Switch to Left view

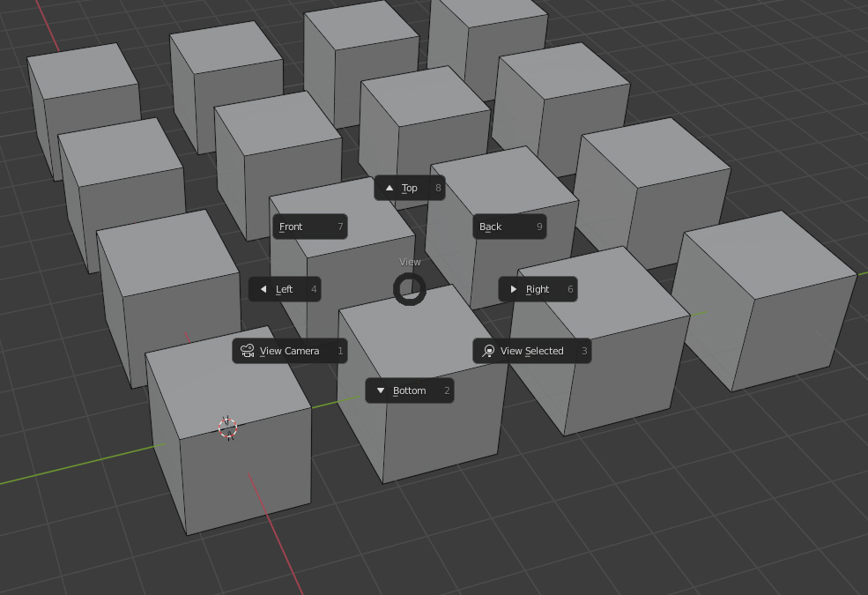pos(285,289)
